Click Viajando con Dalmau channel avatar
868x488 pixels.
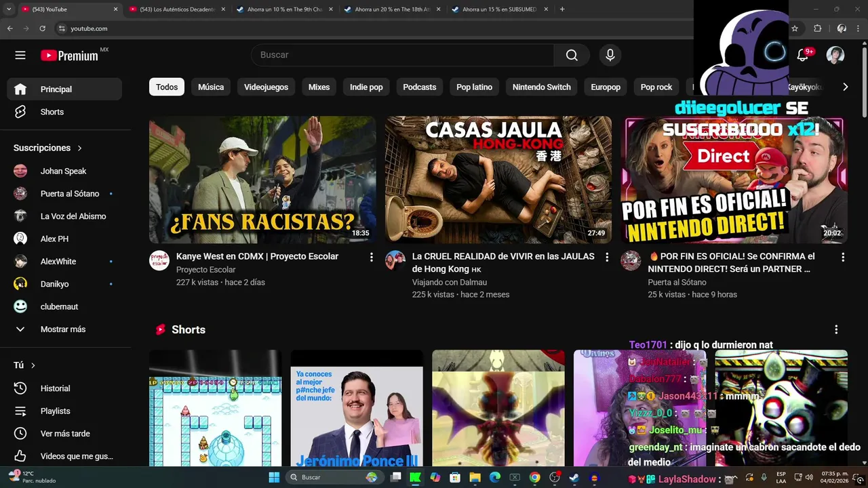pos(395,260)
